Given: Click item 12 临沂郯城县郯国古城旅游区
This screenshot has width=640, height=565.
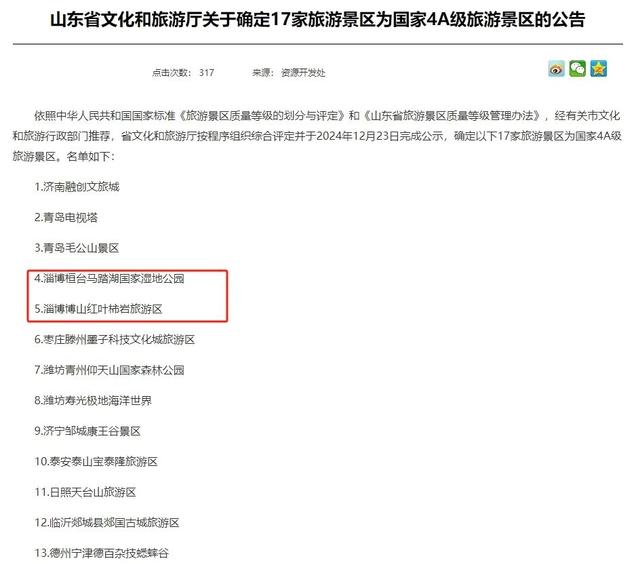Looking at the screenshot, I should (x=107, y=523).
